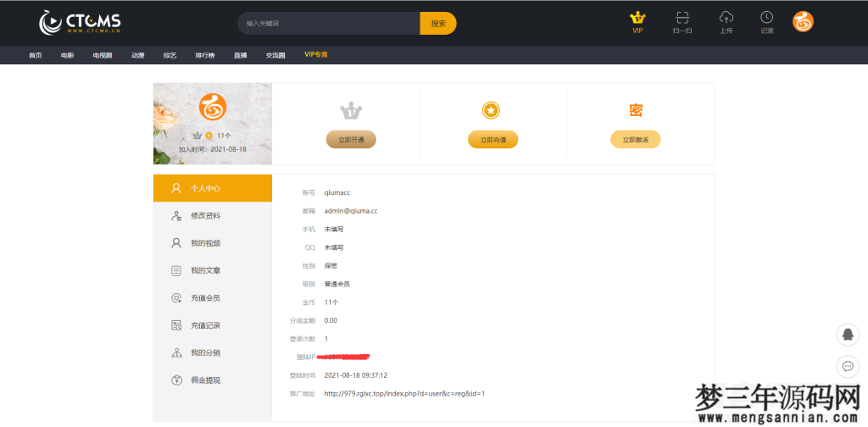868x427 pixels.
Task: Open the history clock icon
Action: (766, 18)
